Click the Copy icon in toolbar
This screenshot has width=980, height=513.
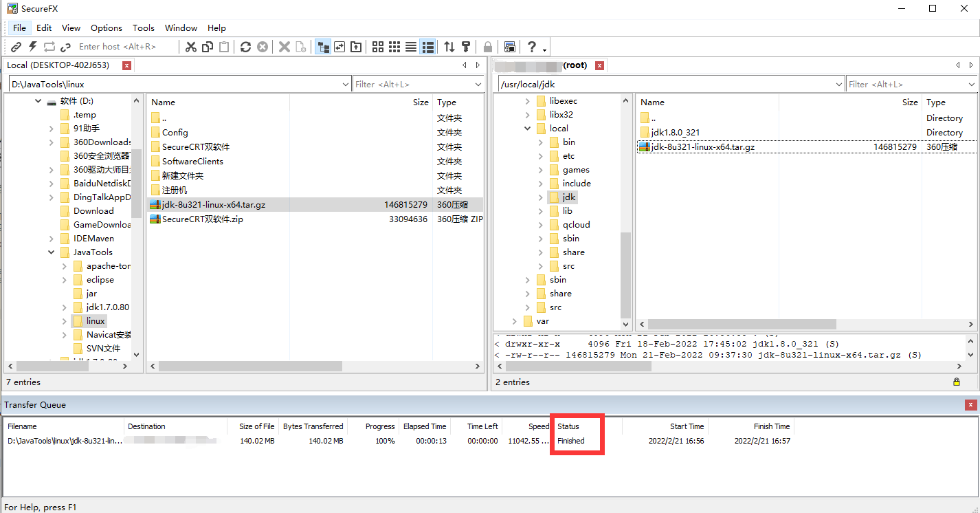coord(208,47)
